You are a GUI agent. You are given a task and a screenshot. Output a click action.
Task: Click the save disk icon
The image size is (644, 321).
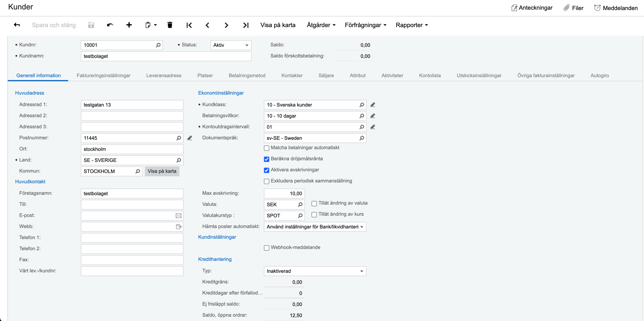pyautogui.click(x=91, y=25)
